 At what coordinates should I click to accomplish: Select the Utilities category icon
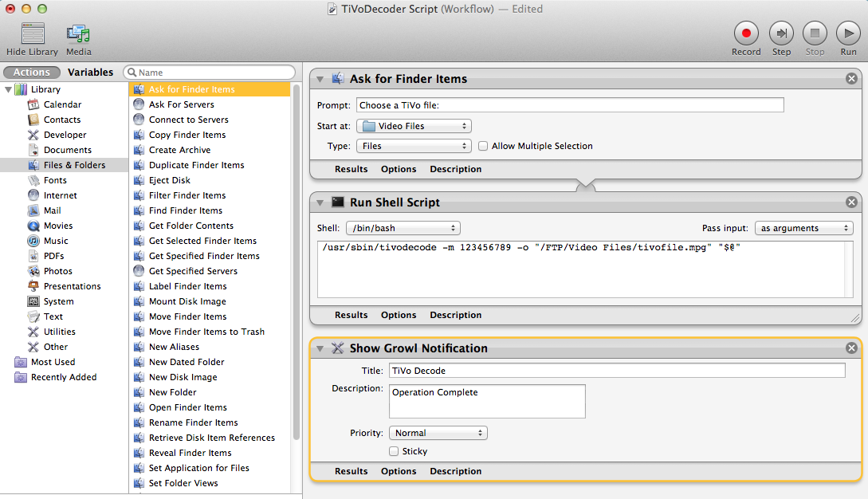click(x=33, y=331)
